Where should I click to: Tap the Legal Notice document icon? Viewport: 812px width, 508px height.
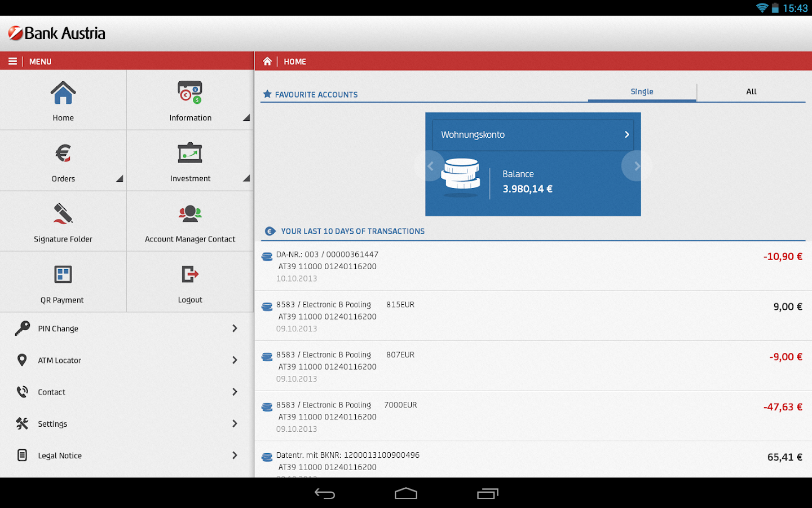click(22, 455)
